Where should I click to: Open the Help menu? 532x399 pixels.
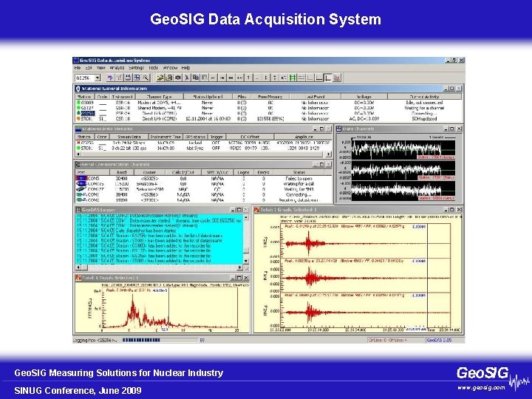point(185,68)
